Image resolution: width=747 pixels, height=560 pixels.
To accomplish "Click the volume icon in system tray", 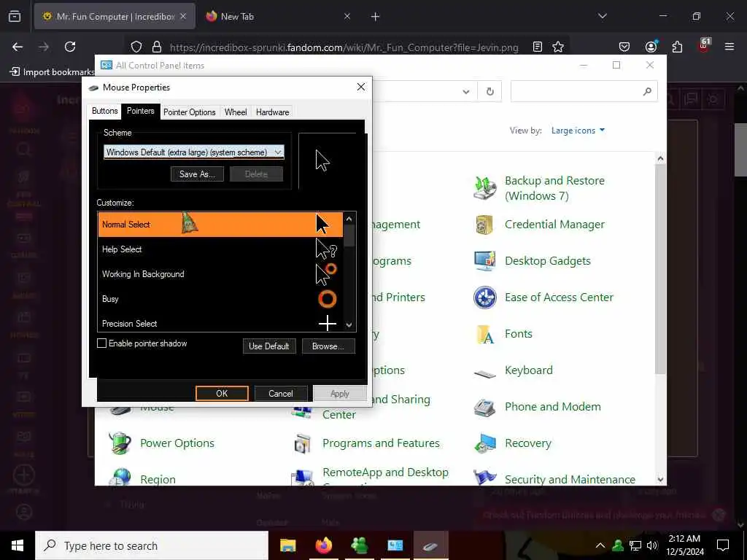I will pyautogui.click(x=652, y=545).
